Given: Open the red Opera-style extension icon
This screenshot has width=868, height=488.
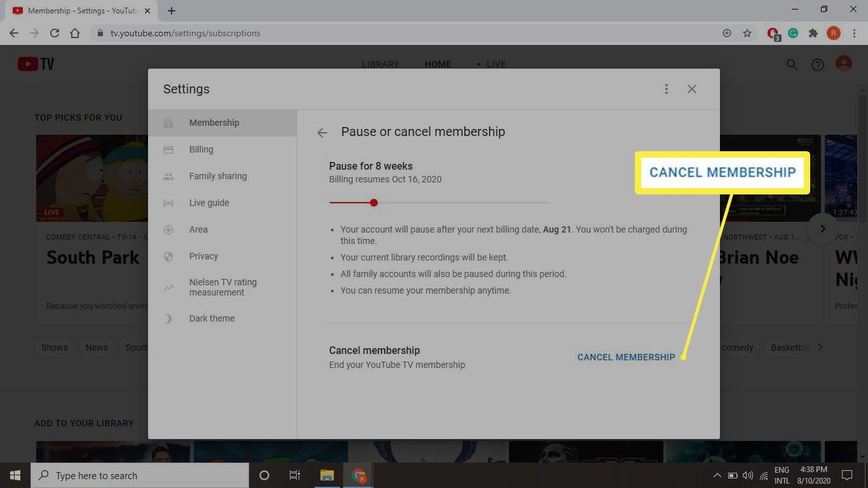Looking at the screenshot, I should (773, 34).
